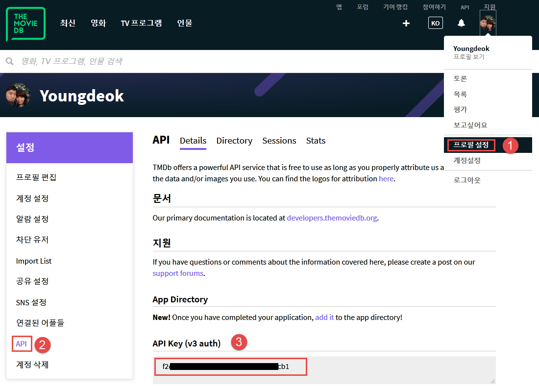Select the Stats tab
The width and height of the screenshot is (539, 392).
[x=316, y=141]
